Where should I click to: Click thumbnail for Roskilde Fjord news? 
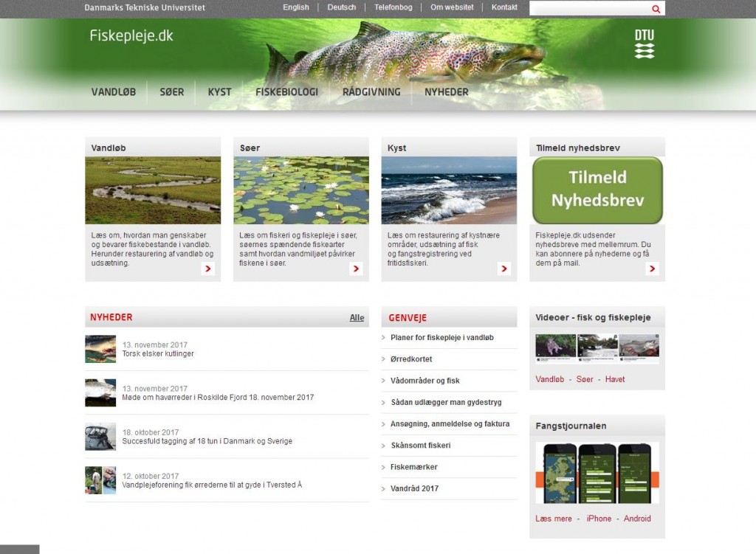click(100, 392)
